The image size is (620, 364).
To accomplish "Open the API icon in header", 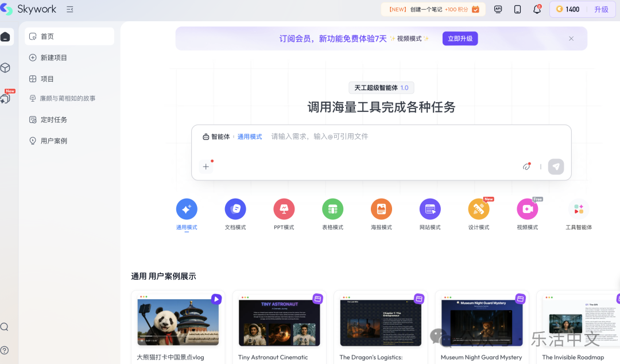I will tap(498, 9).
